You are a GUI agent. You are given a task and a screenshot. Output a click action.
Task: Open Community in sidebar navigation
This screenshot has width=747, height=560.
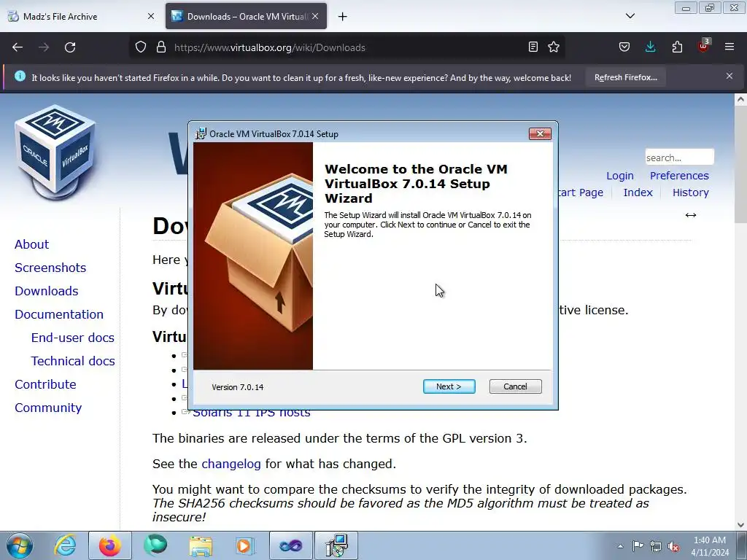(48, 408)
